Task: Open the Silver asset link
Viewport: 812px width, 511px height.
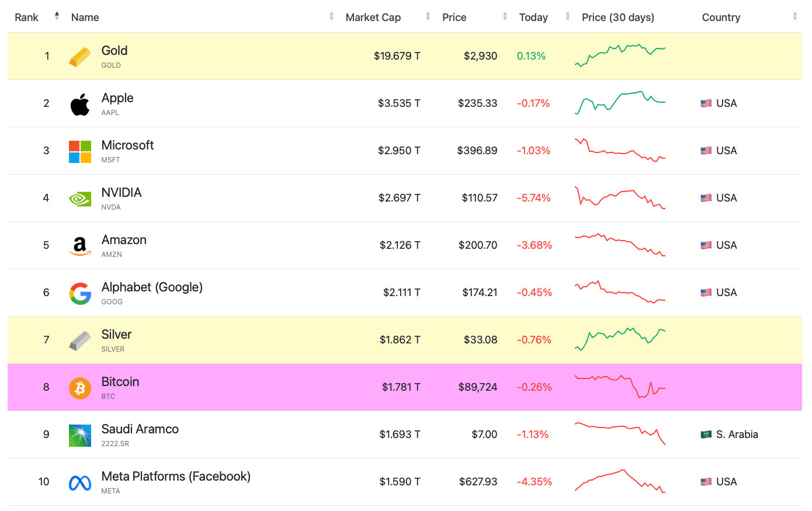Action: point(116,335)
